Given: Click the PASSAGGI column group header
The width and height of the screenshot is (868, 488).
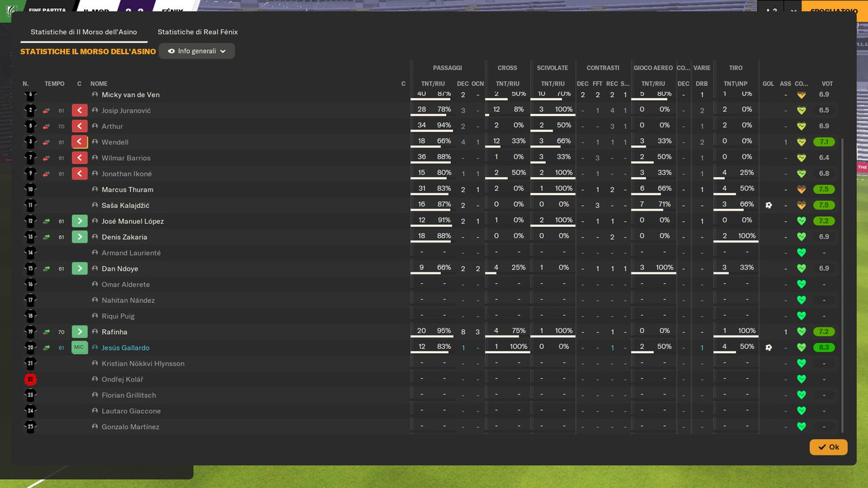Looking at the screenshot, I should point(448,68).
